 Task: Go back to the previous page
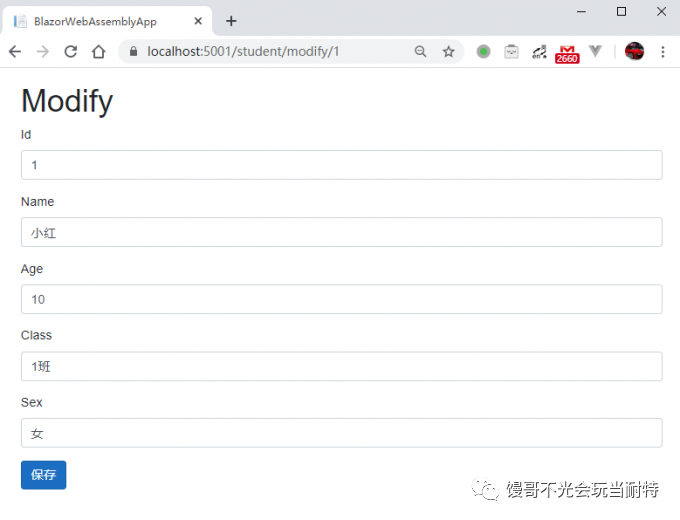pos(15,52)
